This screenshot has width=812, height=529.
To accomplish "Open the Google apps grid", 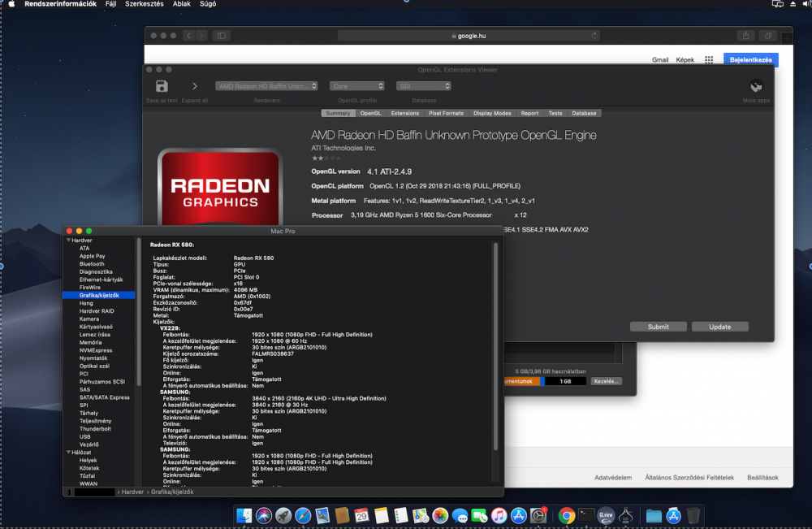I will tap(708, 59).
